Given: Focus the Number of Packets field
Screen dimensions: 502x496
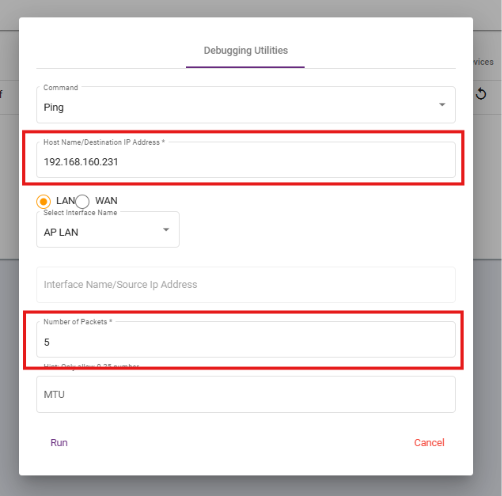Looking at the screenshot, I should tap(246, 339).
